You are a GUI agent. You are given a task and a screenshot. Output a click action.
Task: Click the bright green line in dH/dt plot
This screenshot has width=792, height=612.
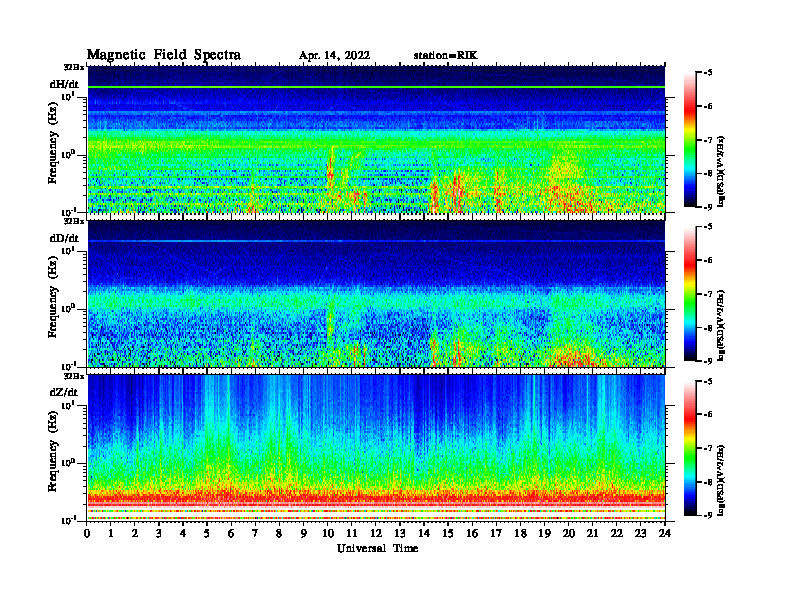376,87
